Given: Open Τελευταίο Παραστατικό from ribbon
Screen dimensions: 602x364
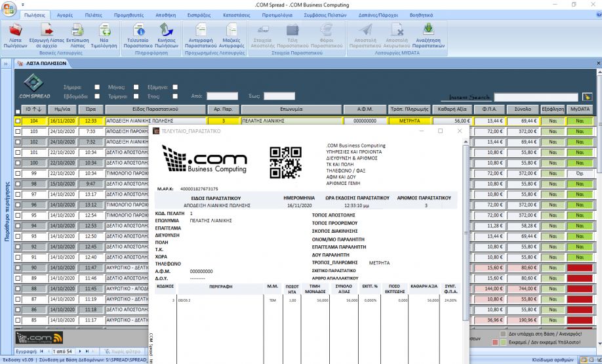Looking at the screenshot, I should tap(138, 30).
